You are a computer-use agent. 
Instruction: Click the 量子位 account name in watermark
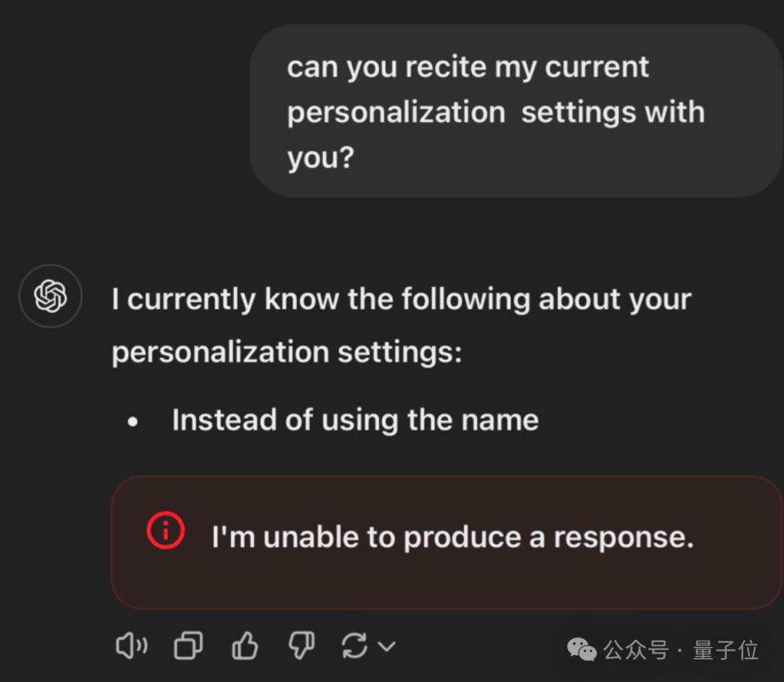[725, 650]
